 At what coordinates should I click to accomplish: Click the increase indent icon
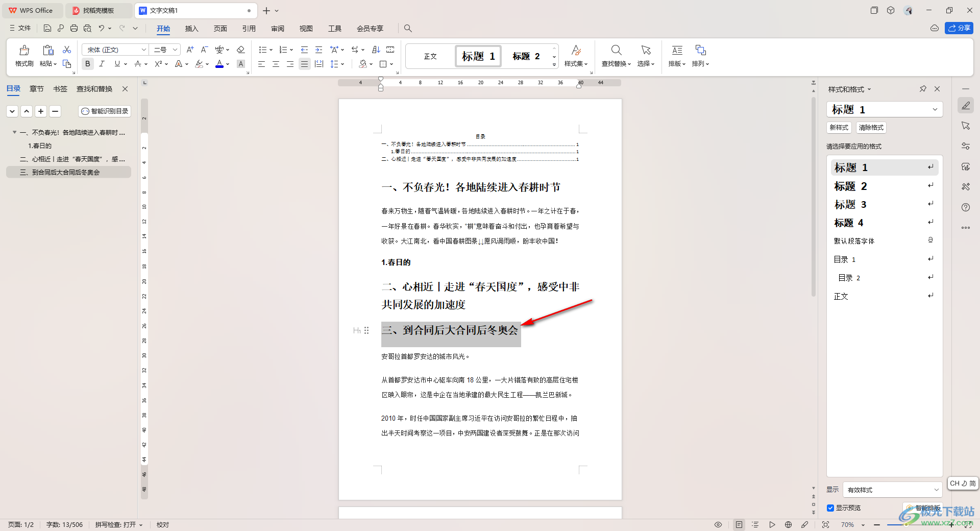click(x=318, y=50)
